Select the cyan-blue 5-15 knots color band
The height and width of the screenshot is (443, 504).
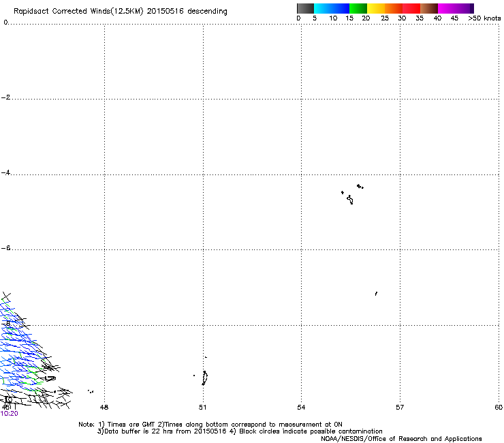[x=332, y=8]
